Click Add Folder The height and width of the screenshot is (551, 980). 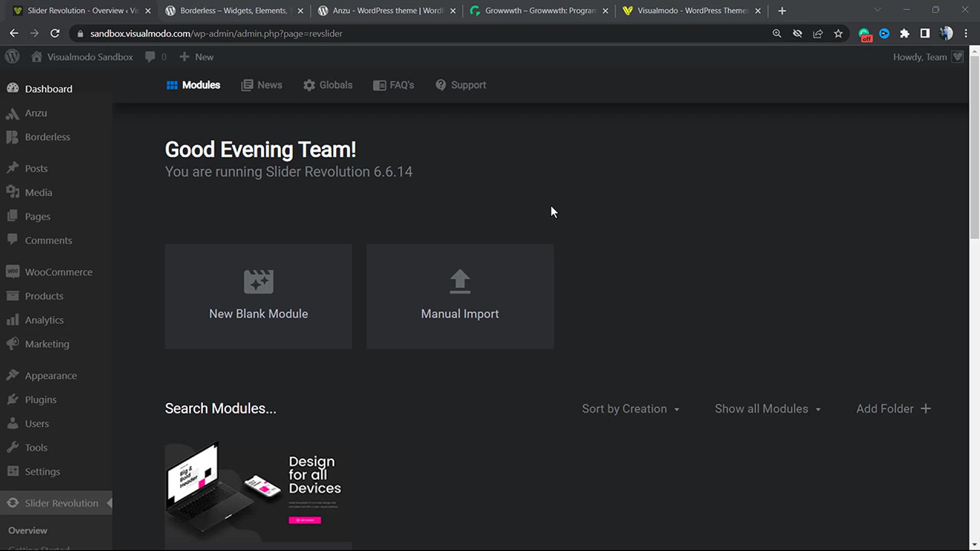tap(893, 409)
